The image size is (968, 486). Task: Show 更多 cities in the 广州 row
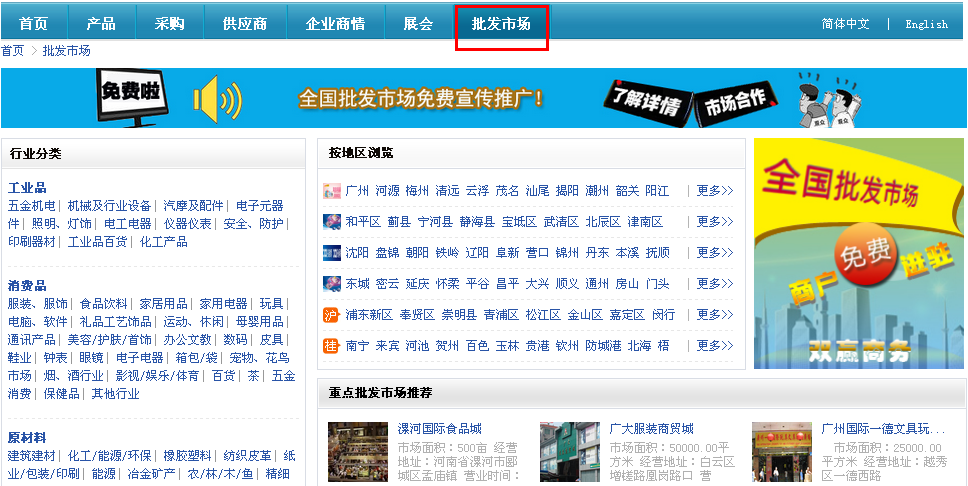(715, 191)
